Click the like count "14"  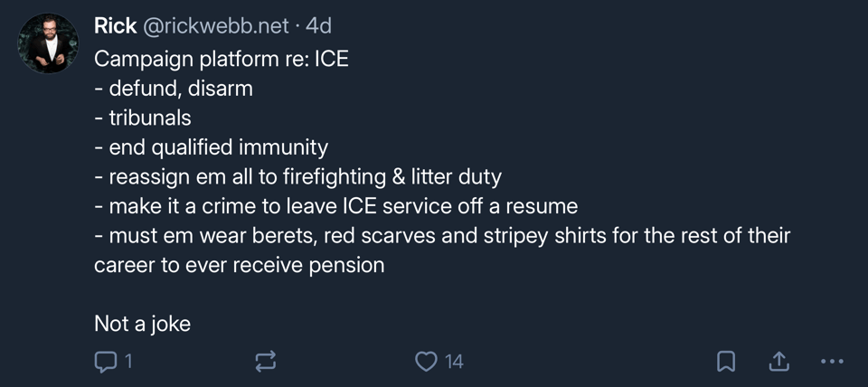[454, 362]
